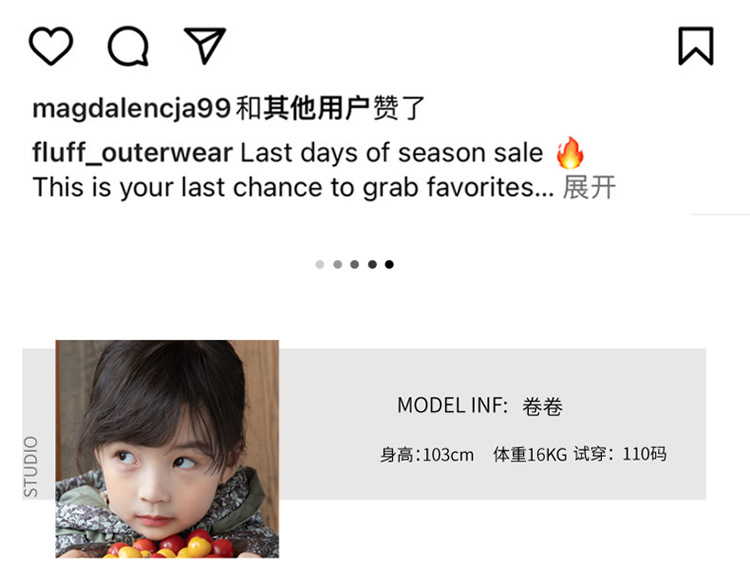Open magdalencja99 profile from likes line

click(x=132, y=108)
